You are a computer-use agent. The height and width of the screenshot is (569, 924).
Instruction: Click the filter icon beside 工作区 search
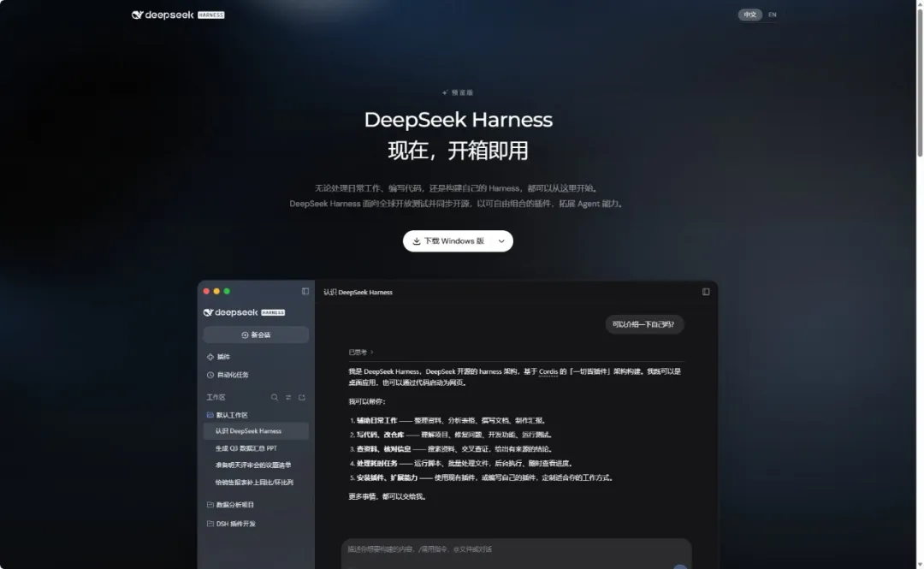tap(288, 397)
